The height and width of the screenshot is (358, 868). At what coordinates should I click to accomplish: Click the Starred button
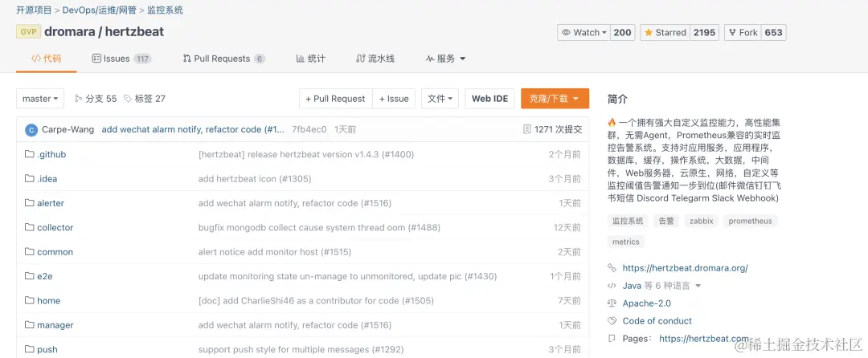pyautogui.click(x=665, y=33)
